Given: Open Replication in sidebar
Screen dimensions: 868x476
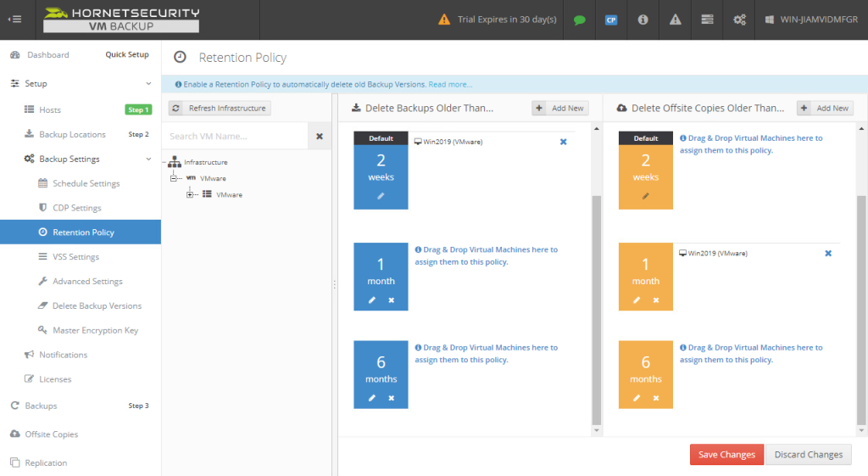Looking at the screenshot, I should [46, 462].
